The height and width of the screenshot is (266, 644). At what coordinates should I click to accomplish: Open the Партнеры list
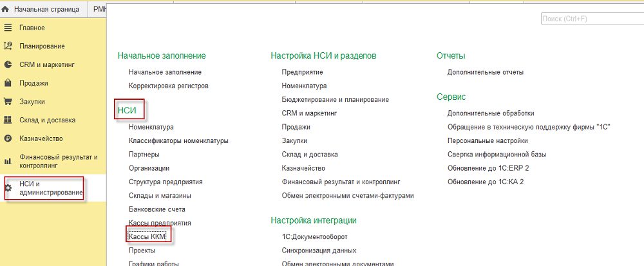pos(144,155)
